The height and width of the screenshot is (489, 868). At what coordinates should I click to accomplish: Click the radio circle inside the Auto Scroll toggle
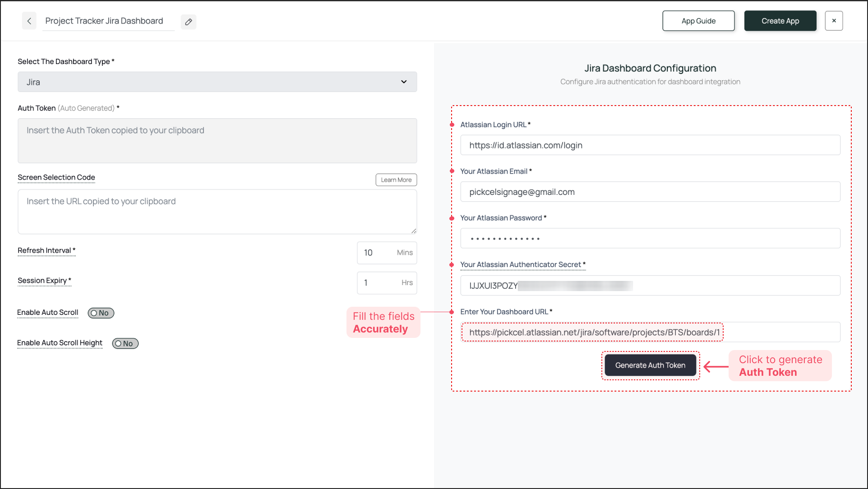pyautogui.click(x=93, y=313)
